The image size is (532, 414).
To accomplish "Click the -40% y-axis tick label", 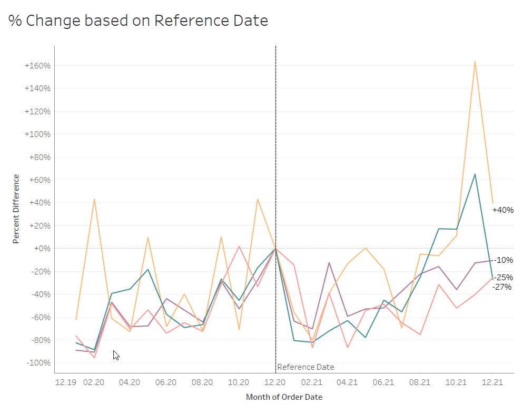I will tap(41, 294).
